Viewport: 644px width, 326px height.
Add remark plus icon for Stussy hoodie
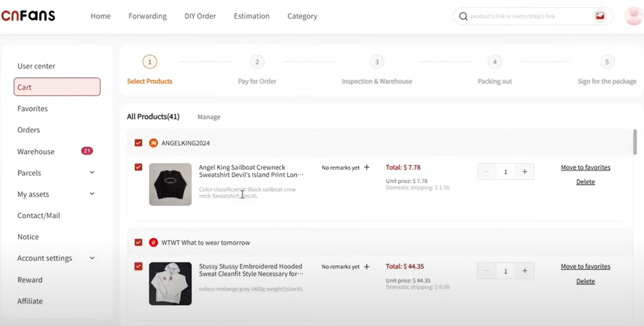tap(367, 267)
